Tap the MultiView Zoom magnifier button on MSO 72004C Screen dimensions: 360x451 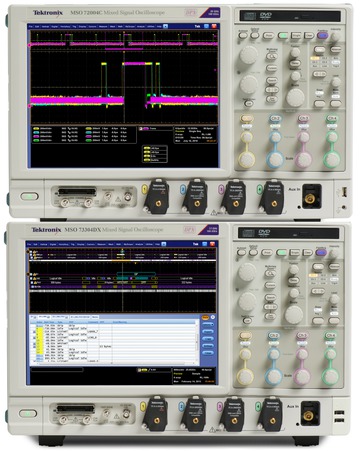click(x=272, y=57)
